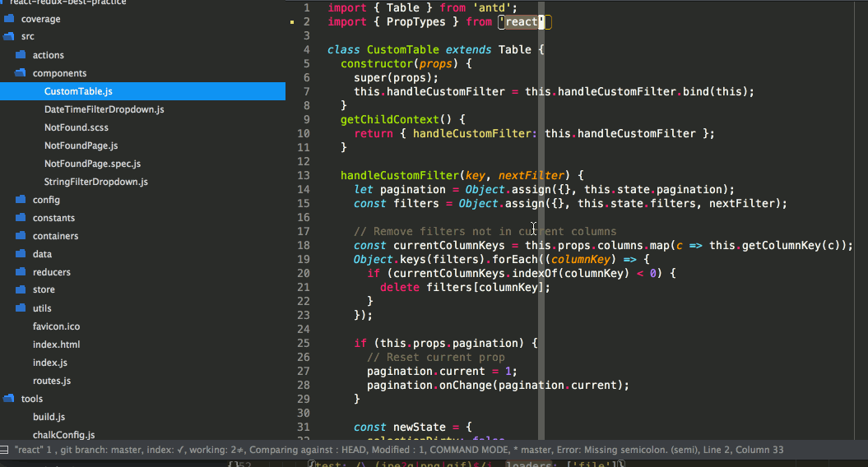
Task: Click the src folder icon
Action: [x=8, y=36]
